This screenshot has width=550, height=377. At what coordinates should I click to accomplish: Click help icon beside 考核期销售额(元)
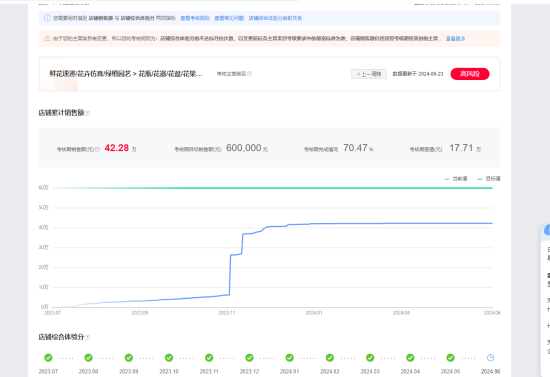click(98, 149)
